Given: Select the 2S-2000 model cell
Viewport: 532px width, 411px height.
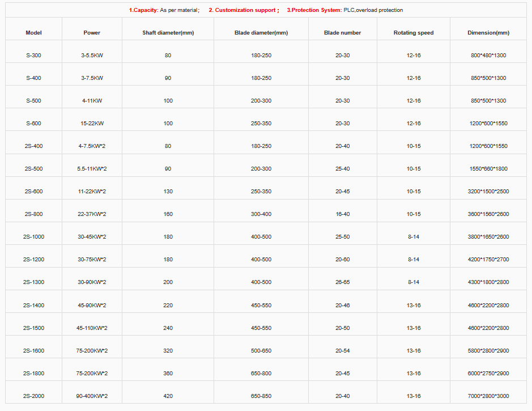Looking at the screenshot, I should coord(33,396).
